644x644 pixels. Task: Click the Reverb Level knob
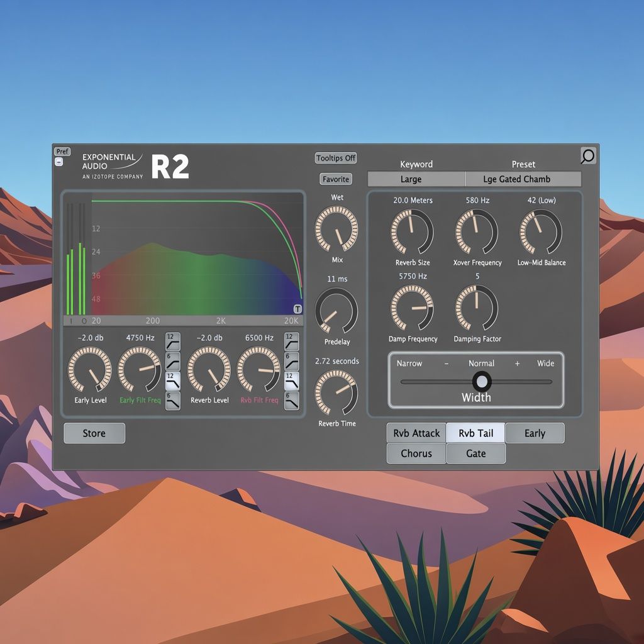coord(209,369)
